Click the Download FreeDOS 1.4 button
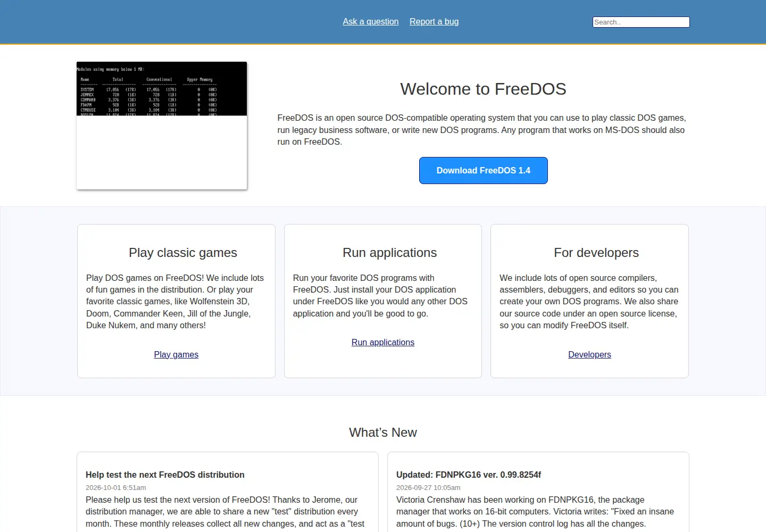The width and height of the screenshot is (766, 532). 483,170
